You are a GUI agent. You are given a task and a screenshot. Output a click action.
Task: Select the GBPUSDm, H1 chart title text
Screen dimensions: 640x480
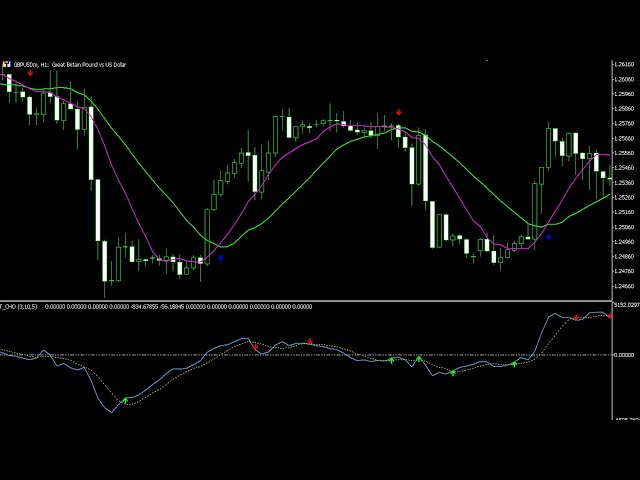point(70,64)
